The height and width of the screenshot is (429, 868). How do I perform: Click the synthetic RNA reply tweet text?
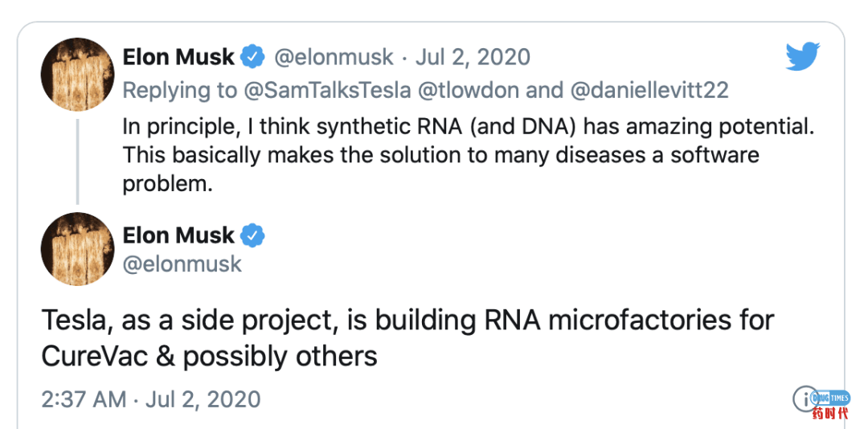tap(469, 156)
